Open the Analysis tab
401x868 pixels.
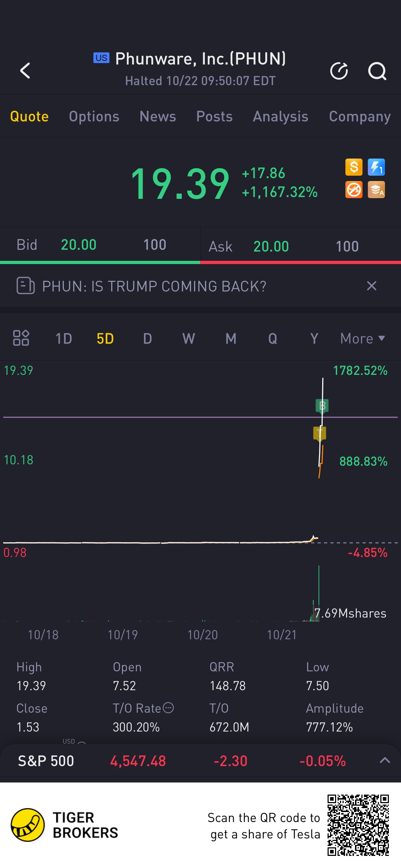(x=281, y=117)
